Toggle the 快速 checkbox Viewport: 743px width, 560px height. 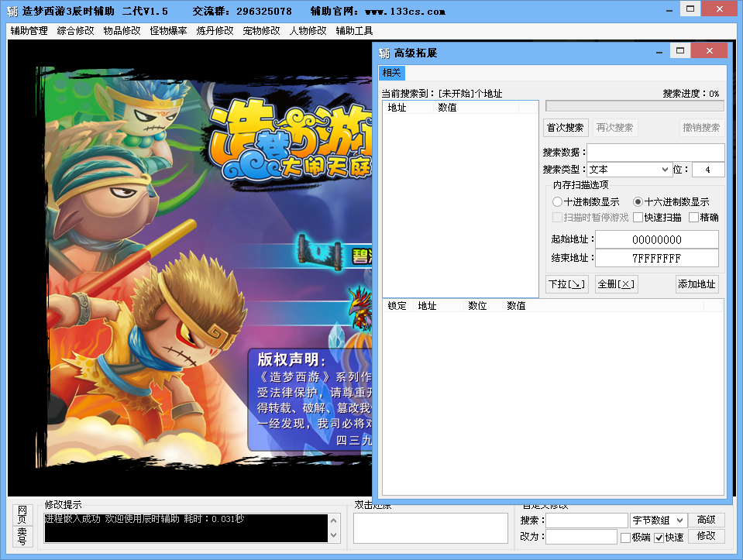[669, 538]
